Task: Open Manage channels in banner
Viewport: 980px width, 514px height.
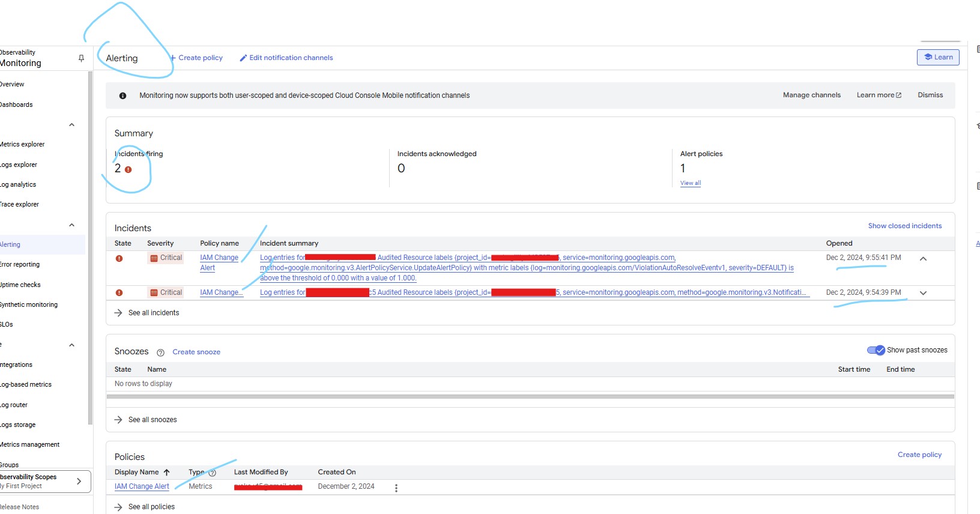Action: tap(811, 95)
